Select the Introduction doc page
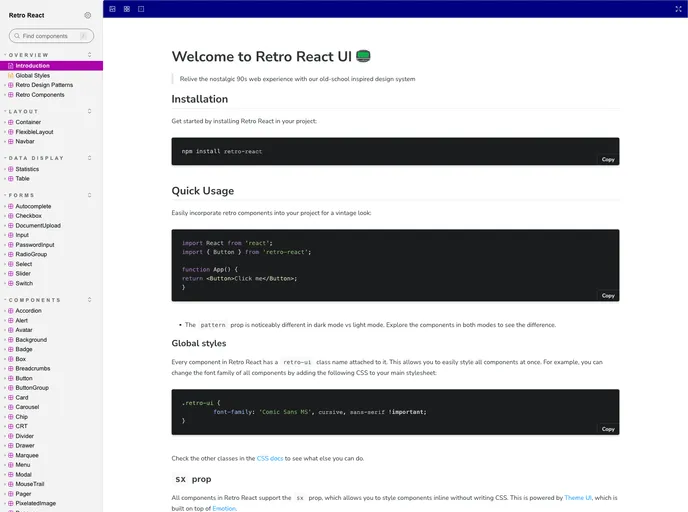 [x=51, y=66]
